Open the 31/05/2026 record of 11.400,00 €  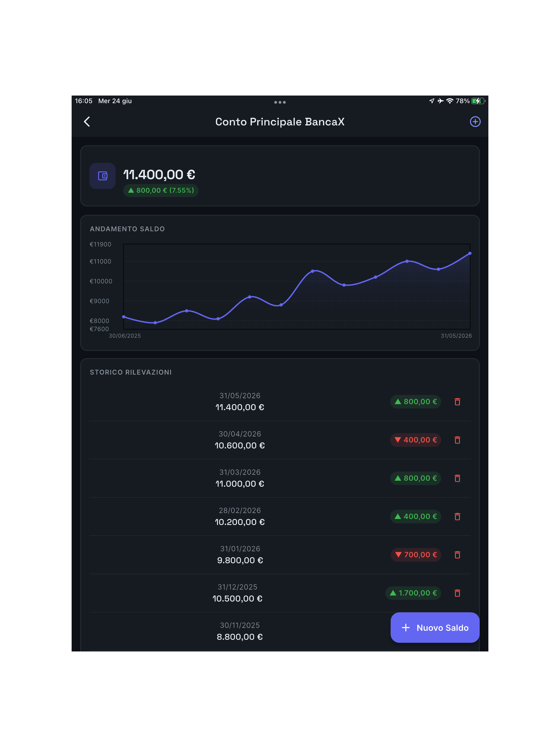click(280, 401)
